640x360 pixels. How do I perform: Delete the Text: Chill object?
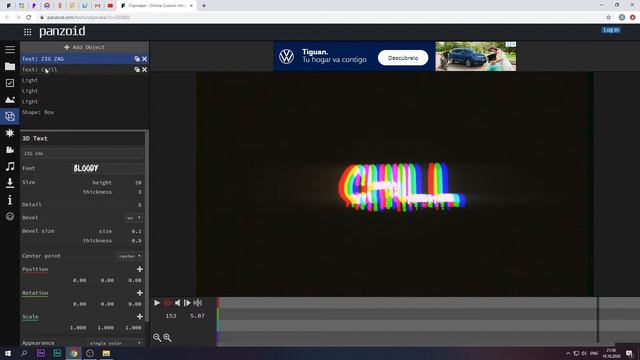point(144,69)
